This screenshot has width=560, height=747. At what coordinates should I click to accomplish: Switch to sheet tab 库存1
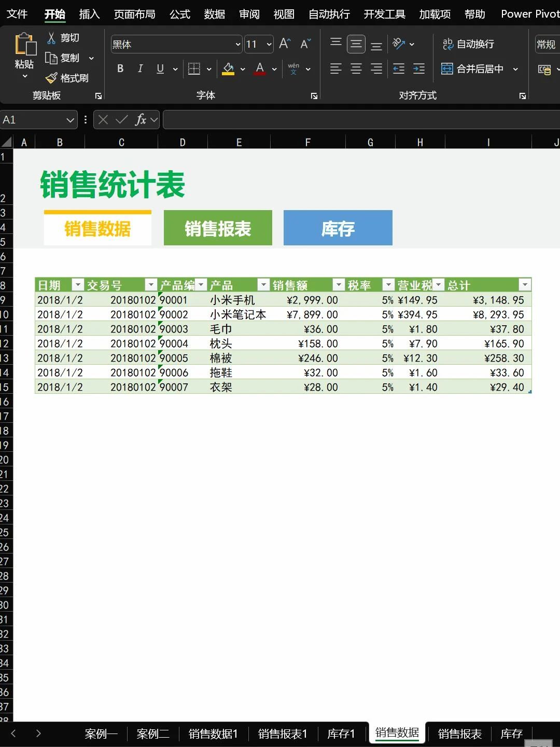point(341,734)
